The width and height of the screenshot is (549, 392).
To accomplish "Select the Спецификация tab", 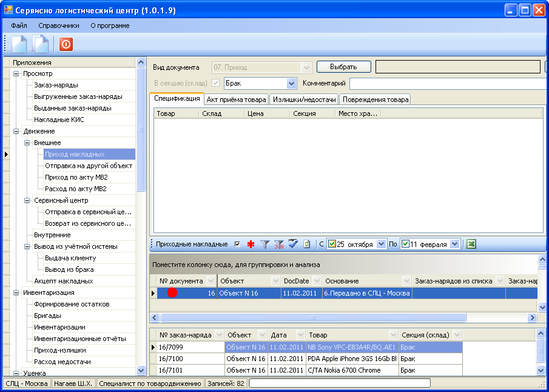I will click(177, 99).
